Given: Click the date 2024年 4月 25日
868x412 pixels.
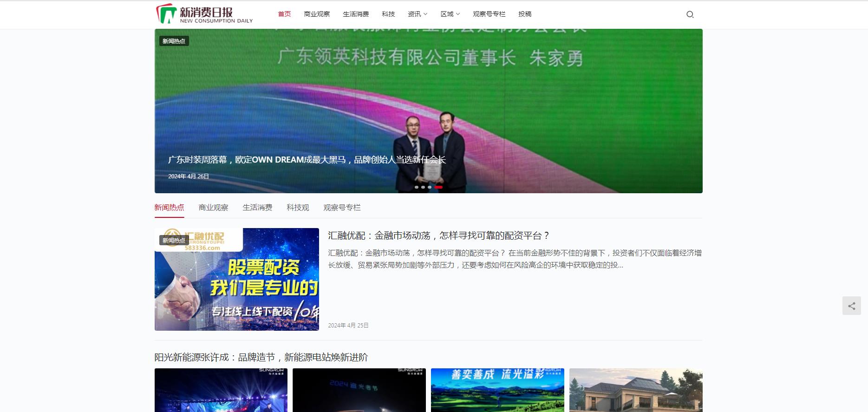Looking at the screenshot, I should [x=348, y=326].
